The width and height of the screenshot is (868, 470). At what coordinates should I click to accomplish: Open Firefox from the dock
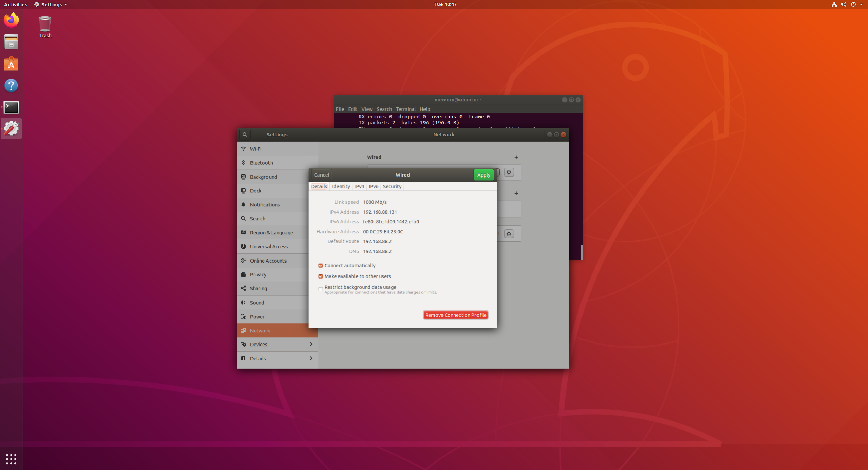click(11, 20)
